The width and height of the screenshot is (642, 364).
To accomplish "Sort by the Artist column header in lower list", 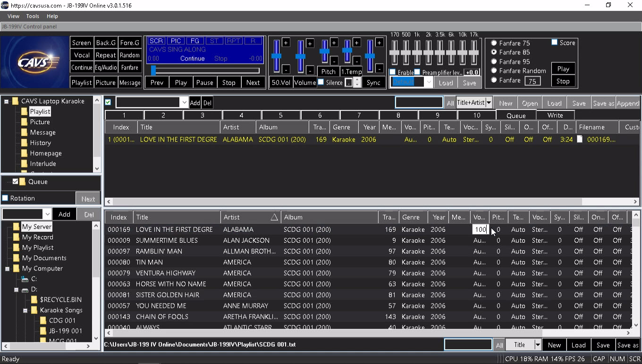I will coord(251,217).
